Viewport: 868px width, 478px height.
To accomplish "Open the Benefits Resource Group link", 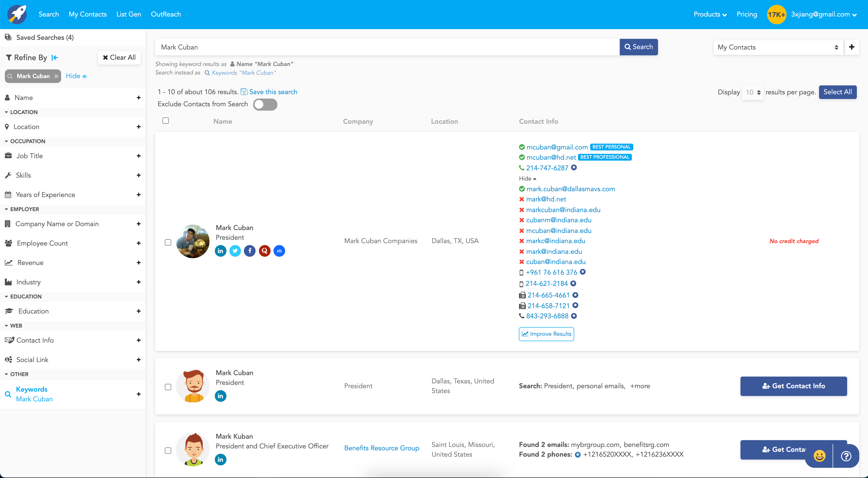I will (381, 448).
